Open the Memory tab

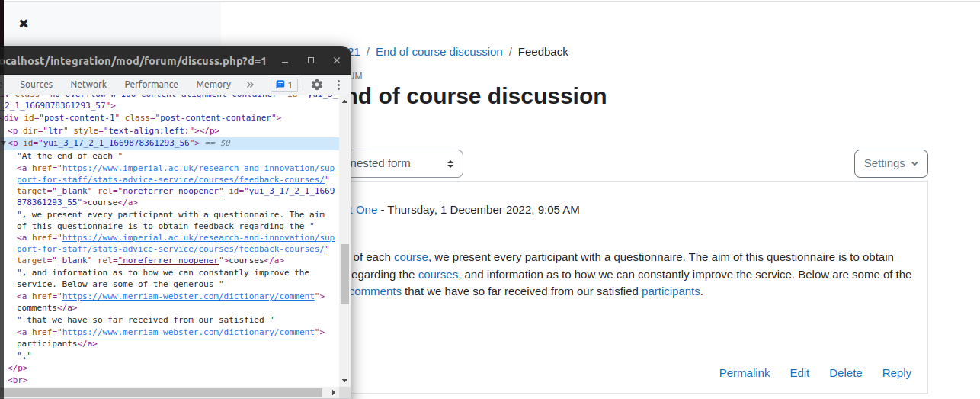[x=213, y=85]
